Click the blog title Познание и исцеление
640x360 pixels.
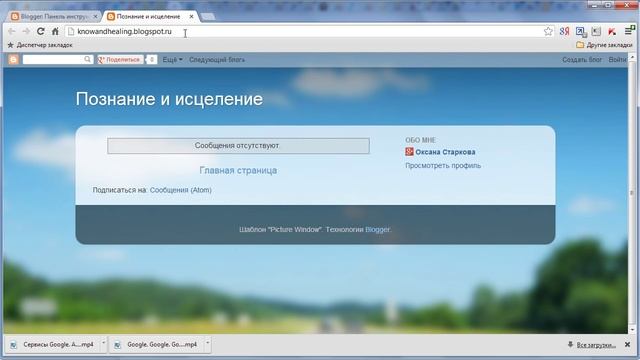coord(169,99)
